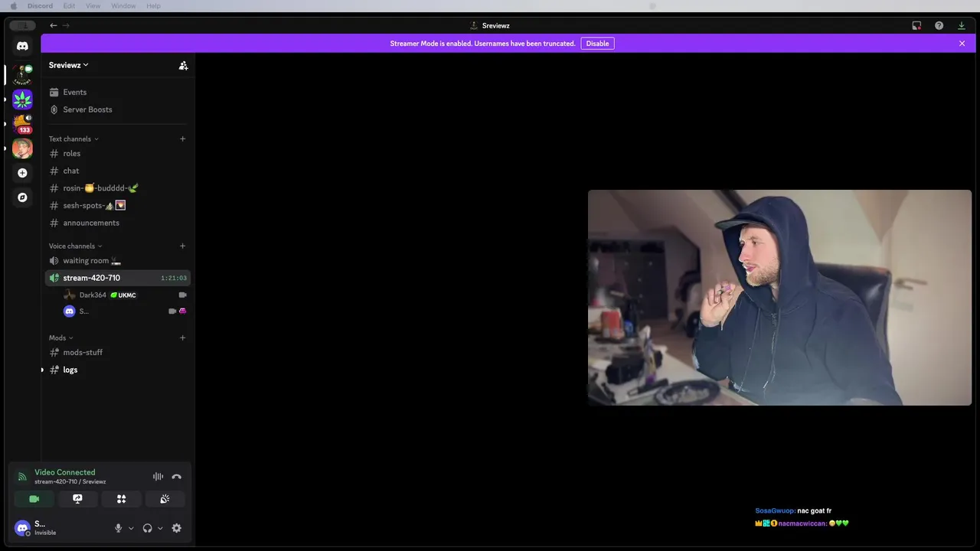Collapse the Text channels category
Viewport: 980px width, 551px height.
tap(73, 139)
